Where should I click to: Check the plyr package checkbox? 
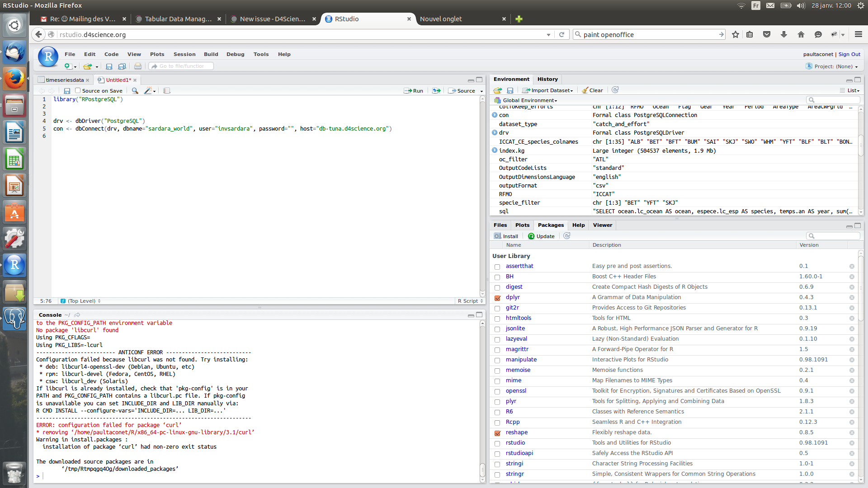[x=497, y=402]
